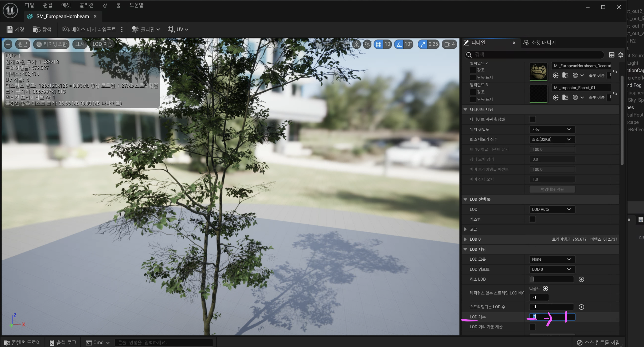Open the 콘텐츠 드로어
Screen dimensions: 644x347
point(23,343)
